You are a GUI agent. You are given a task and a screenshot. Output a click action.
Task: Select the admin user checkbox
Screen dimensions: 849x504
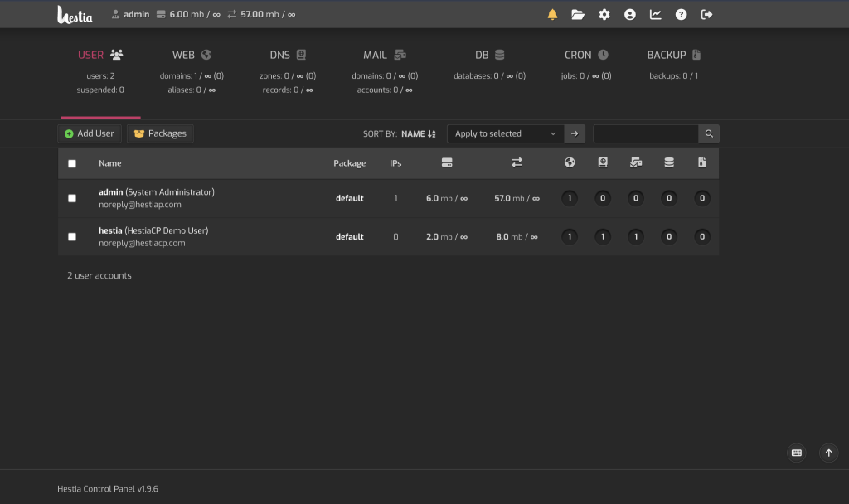(72, 198)
